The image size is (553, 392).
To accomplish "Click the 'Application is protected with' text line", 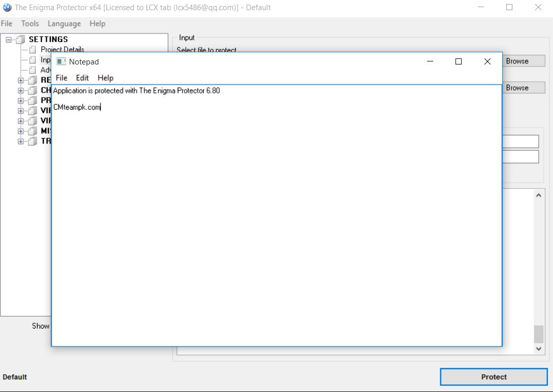I will point(137,90).
